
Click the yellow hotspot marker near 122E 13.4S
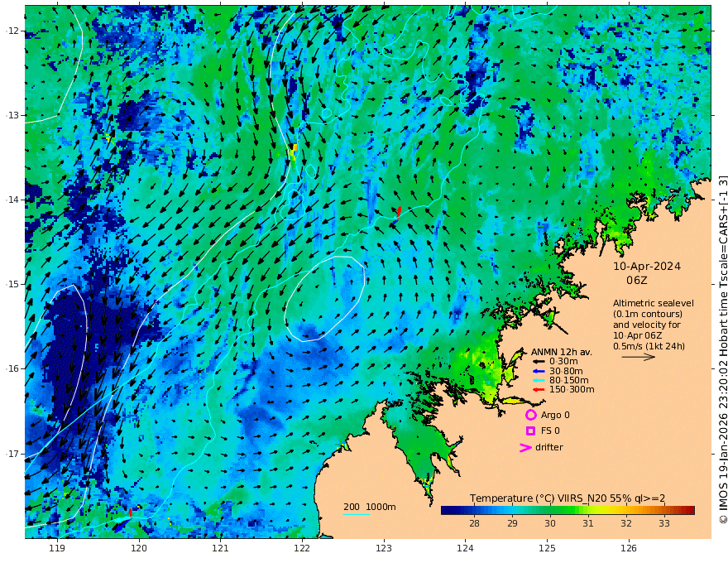(x=294, y=151)
